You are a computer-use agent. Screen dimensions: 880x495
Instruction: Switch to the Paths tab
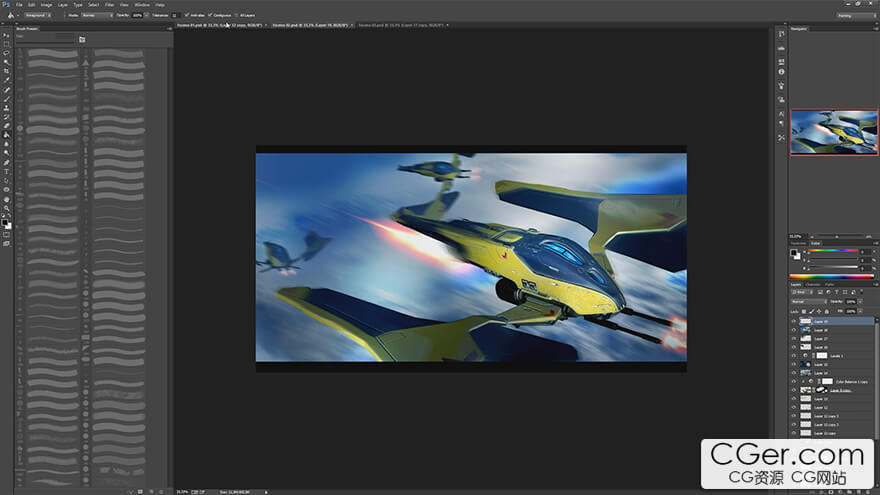click(x=829, y=285)
